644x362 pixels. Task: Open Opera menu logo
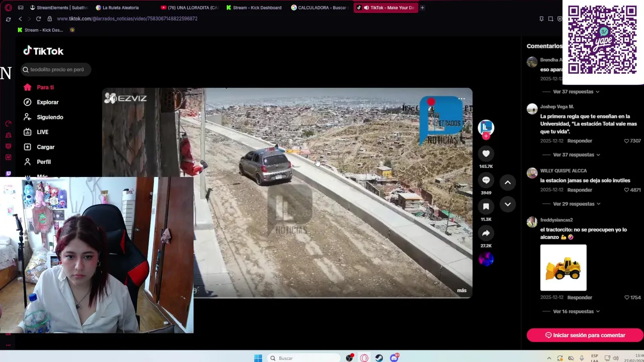coord(8,8)
